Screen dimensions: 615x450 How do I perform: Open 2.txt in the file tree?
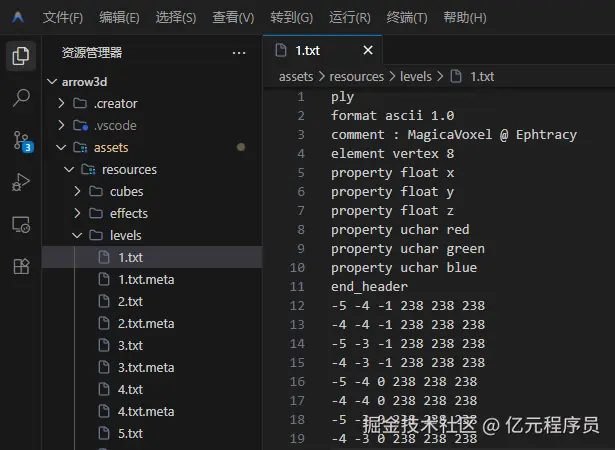[x=152, y=301]
